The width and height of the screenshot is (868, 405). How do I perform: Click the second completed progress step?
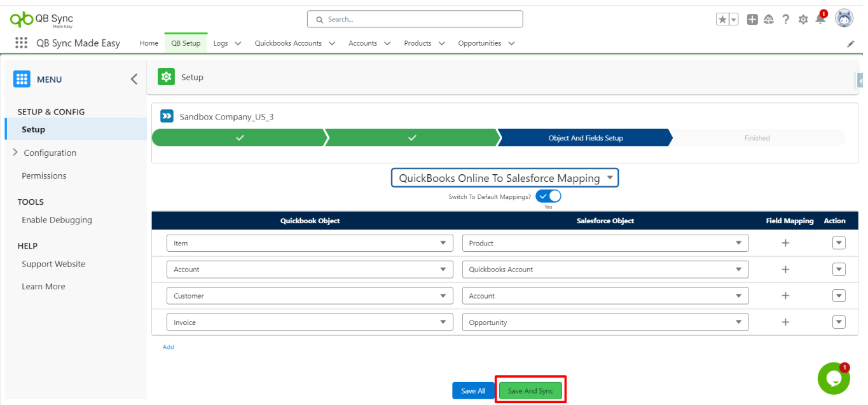[x=412, y=137]
